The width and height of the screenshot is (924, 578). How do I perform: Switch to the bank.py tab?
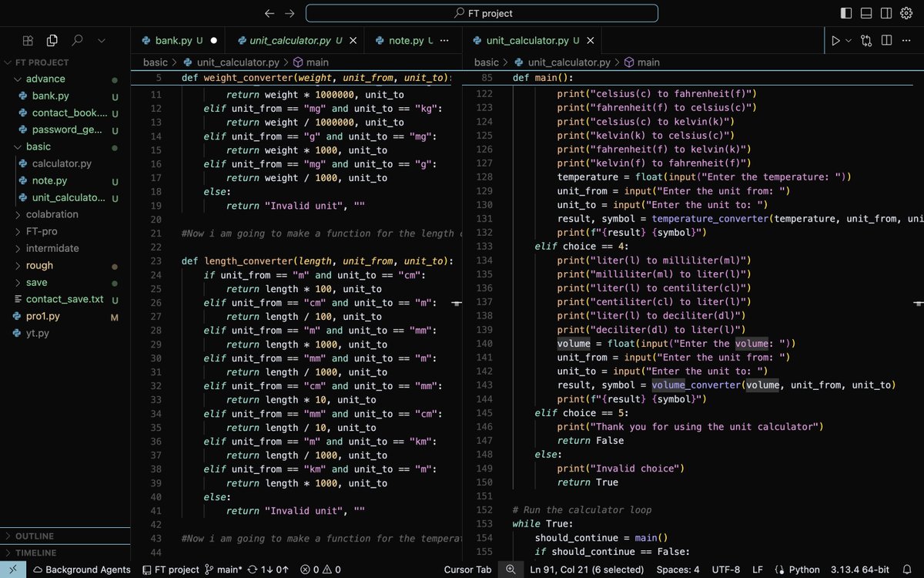coord(177,41)
